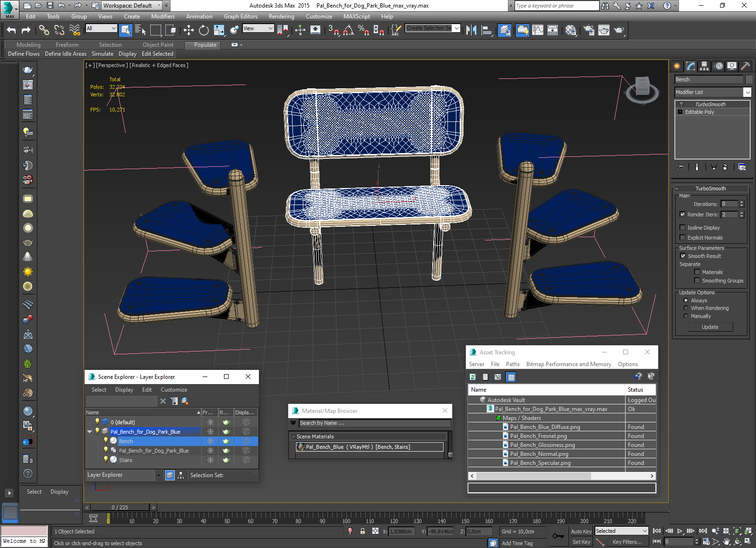The image size is (756, 548).
Task: Click Remove modifier from stack trash icon
Action: [x=725, y=167]
